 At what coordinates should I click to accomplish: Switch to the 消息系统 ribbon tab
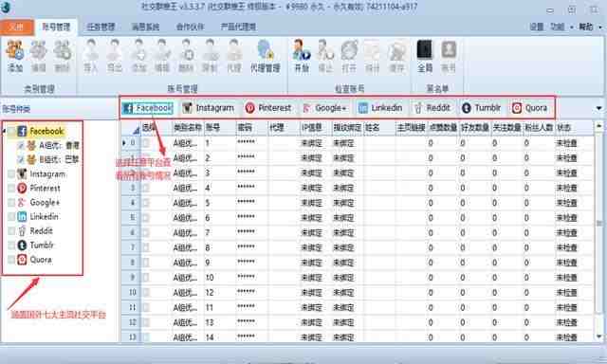pyautogui.click(x=145, y=27)
